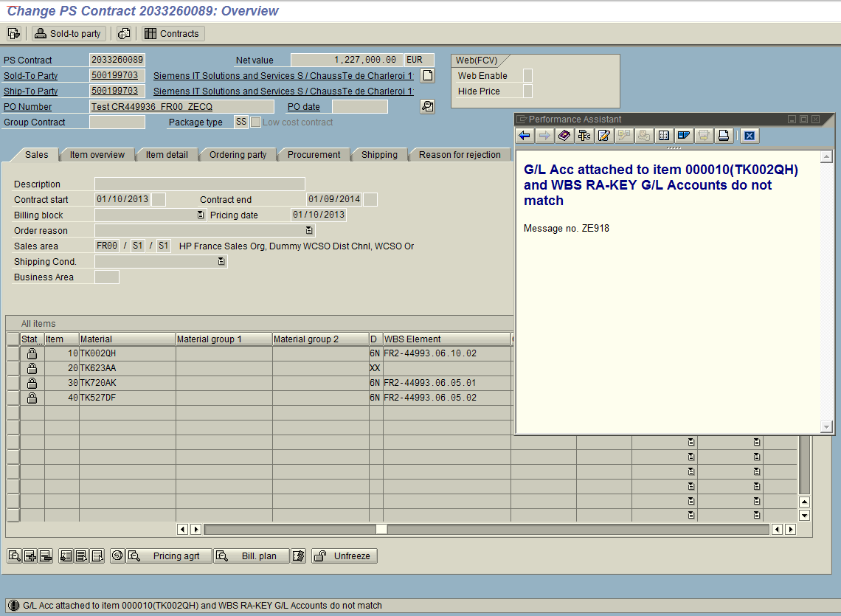The height and width of the screenshot is (616, 841).
Task: Click the round icon left of Pricing agrt
Action: (117, 556)
